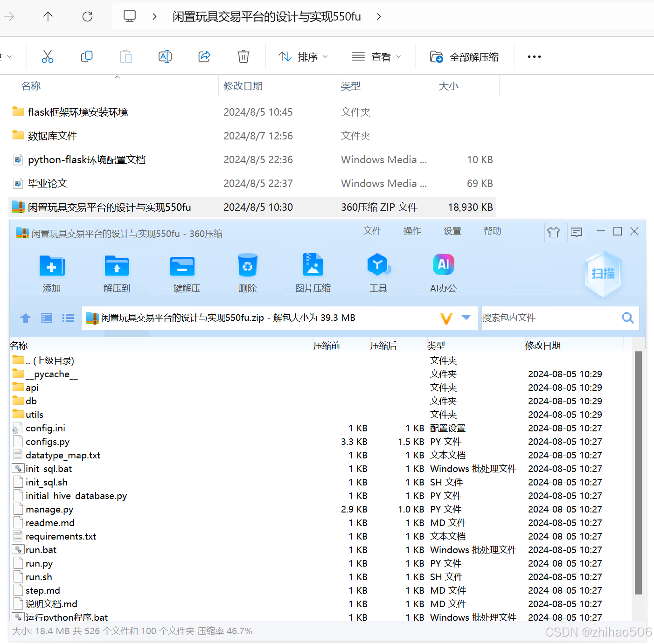Sort Explorer list by 名称 column
The height and width of the screenshot is (644, 654).
coord(31,86)
